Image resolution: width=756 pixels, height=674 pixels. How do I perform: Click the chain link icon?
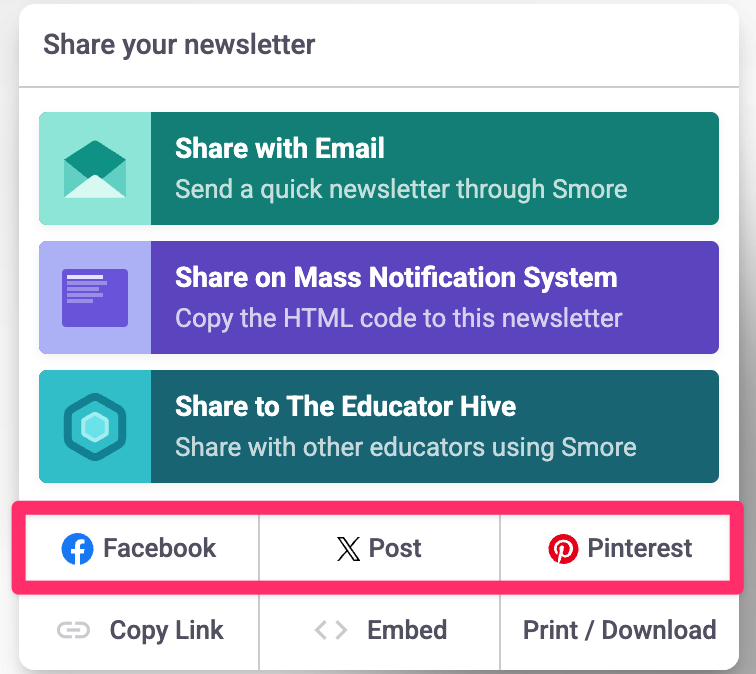coord(73,630)
